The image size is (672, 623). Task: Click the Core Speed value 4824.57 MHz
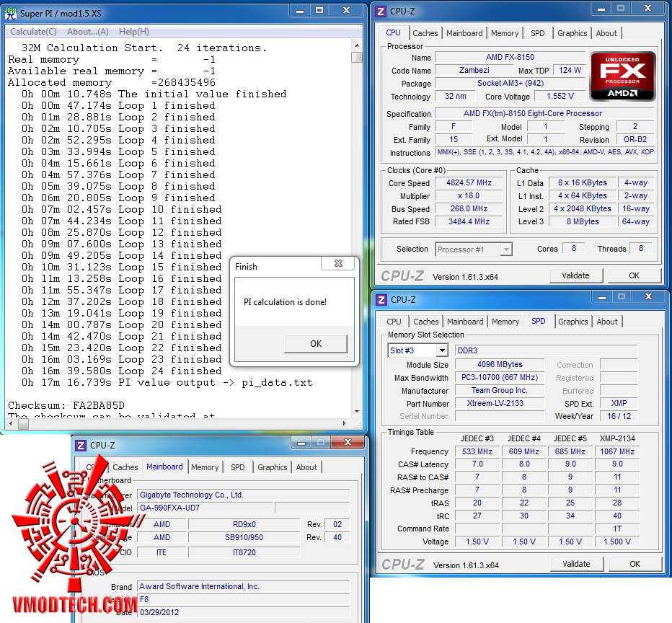point(469,182)
